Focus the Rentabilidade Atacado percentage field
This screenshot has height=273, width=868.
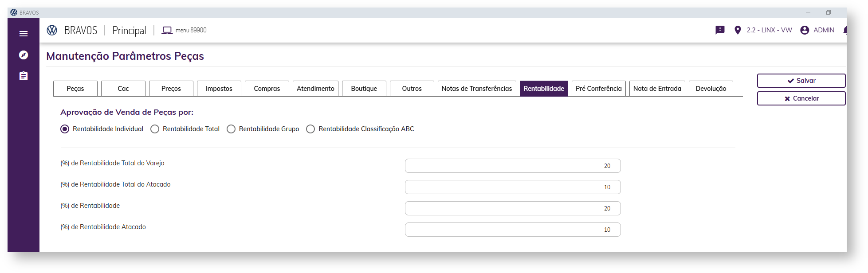(512, 230)
